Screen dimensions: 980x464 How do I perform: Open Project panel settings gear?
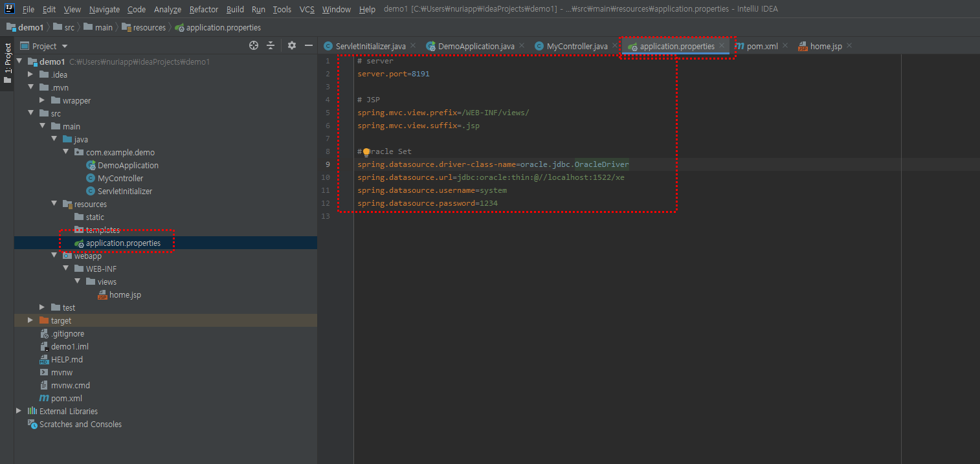coord(292,45)
